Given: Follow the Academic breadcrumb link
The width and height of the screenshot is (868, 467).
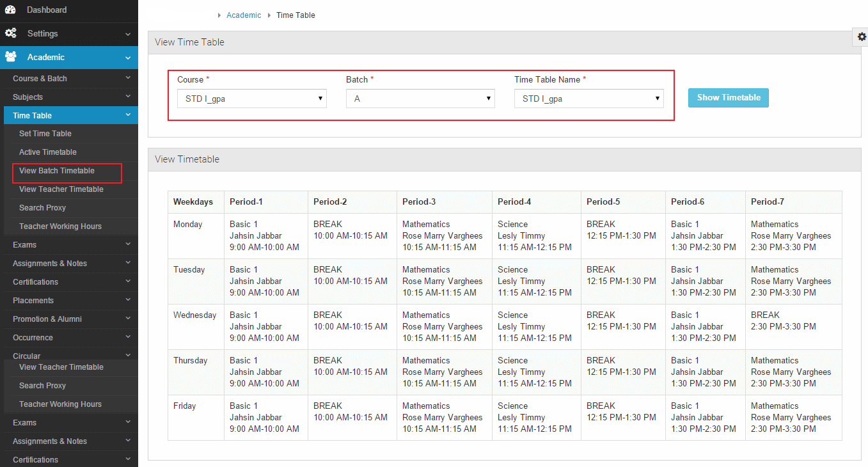Looking at the screenshot, I should tap(244, 15).
